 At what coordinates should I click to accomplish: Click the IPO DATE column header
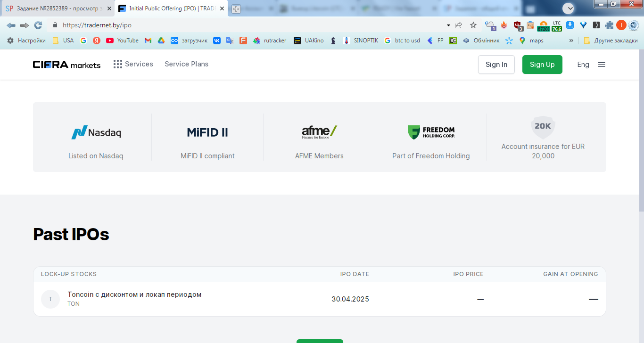(355, 274)
